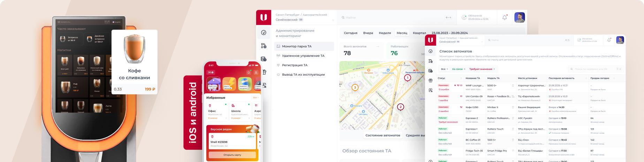
Task: Switch to the 'Квартал' period tab
Action: click(419, 33)
